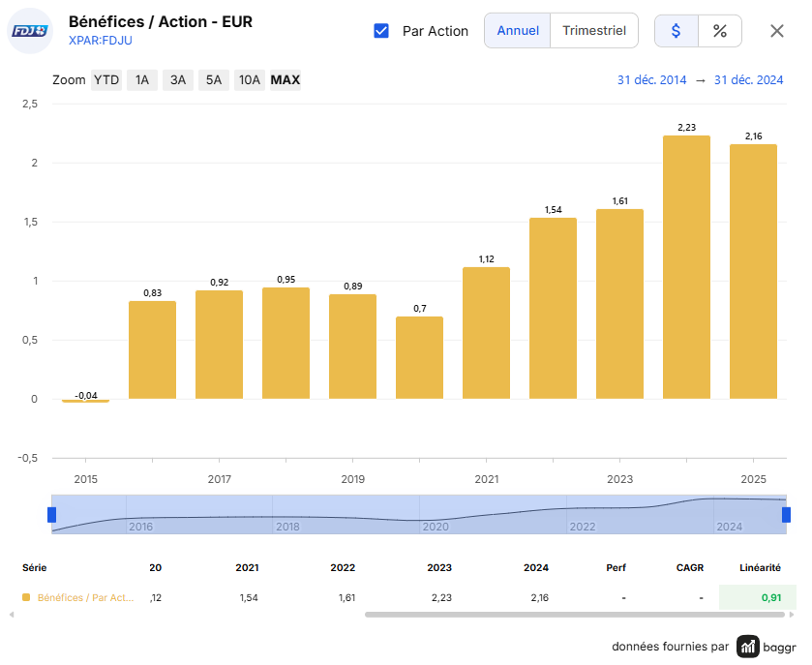
Task: Uncheck the Par Action checkbox
Action: pos(381,31)
